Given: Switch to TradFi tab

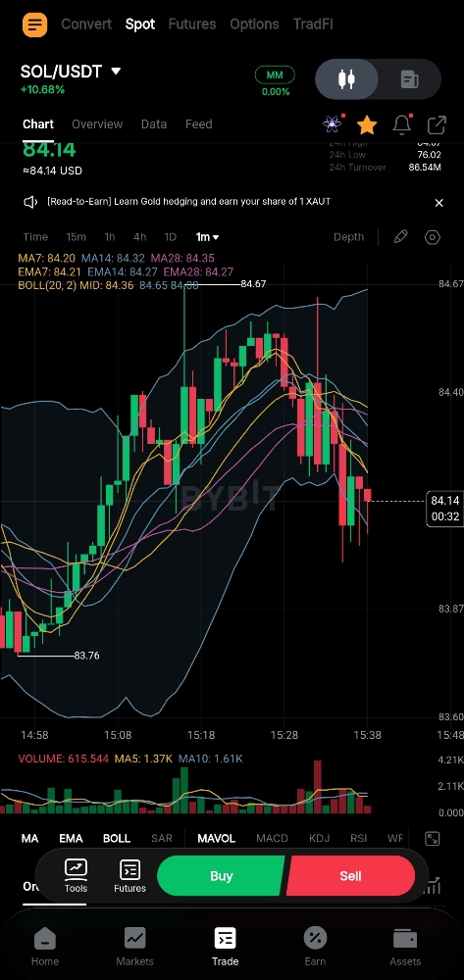Looking at the screenshot, I should (x=313, y=24).
